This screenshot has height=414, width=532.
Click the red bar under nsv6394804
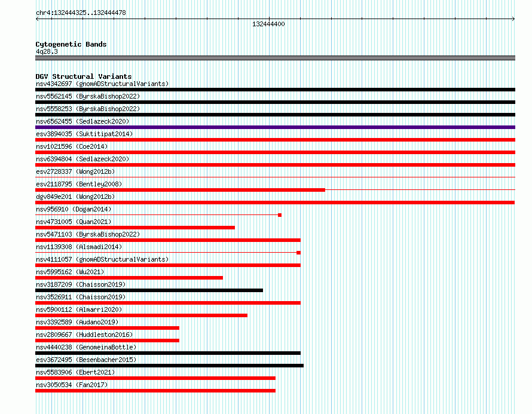[275, 165]
